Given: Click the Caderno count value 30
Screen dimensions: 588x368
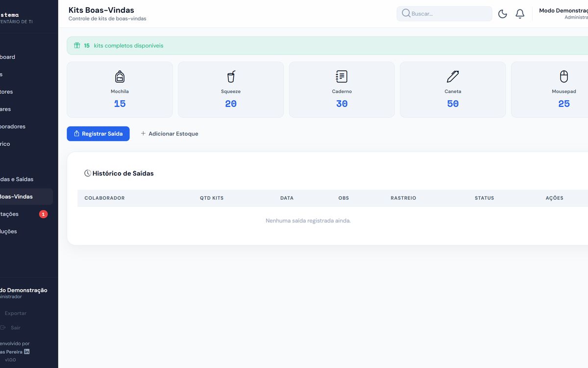Looking at the screenshot, I should pyautogui.click(x=342, y=104).
